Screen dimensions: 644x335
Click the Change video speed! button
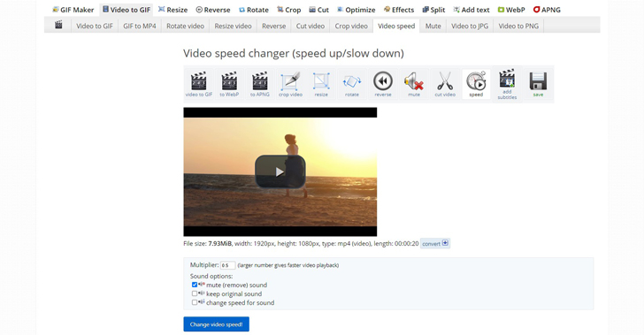pyautogui.click(x=216, y=324)
